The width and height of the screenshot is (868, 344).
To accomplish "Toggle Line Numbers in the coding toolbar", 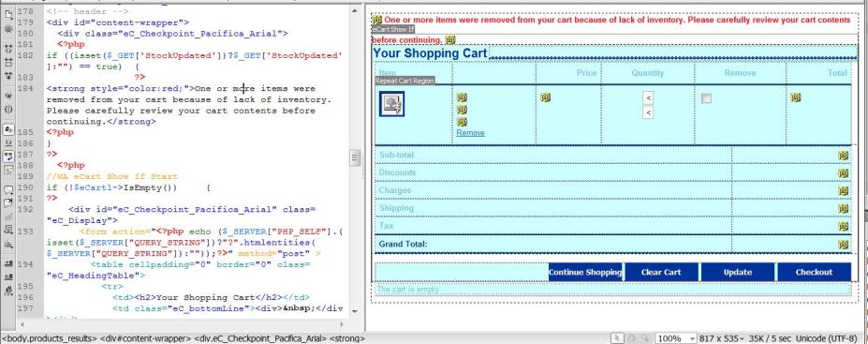I will 8,129.
